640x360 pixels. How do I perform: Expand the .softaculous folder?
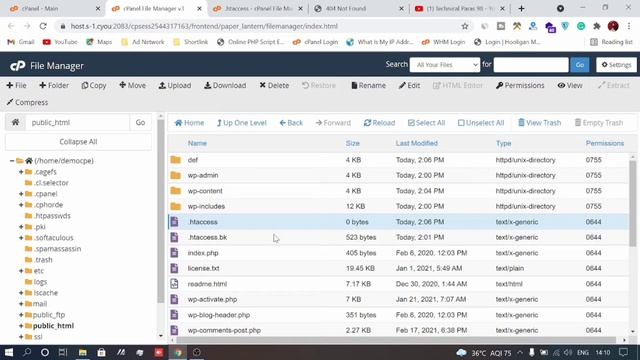point(21,238)
